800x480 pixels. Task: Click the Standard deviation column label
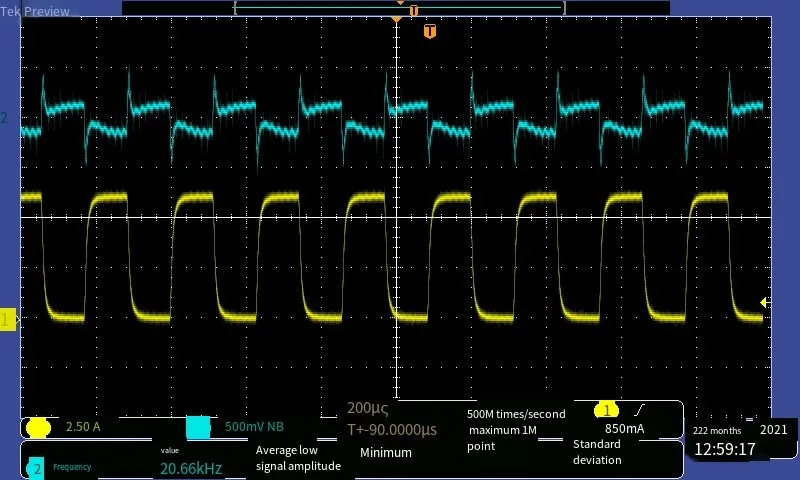(x=597, y=452)
